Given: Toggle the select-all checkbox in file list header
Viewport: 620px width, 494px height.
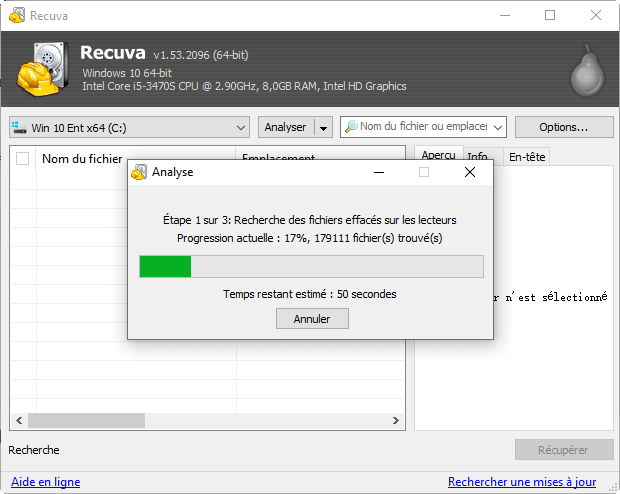Looking at the screenshot, I should (x=23, y=159).
